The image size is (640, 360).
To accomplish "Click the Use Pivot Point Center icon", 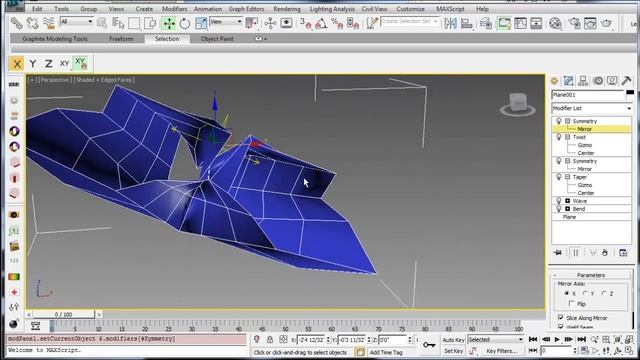I will [x=252, y=23].
